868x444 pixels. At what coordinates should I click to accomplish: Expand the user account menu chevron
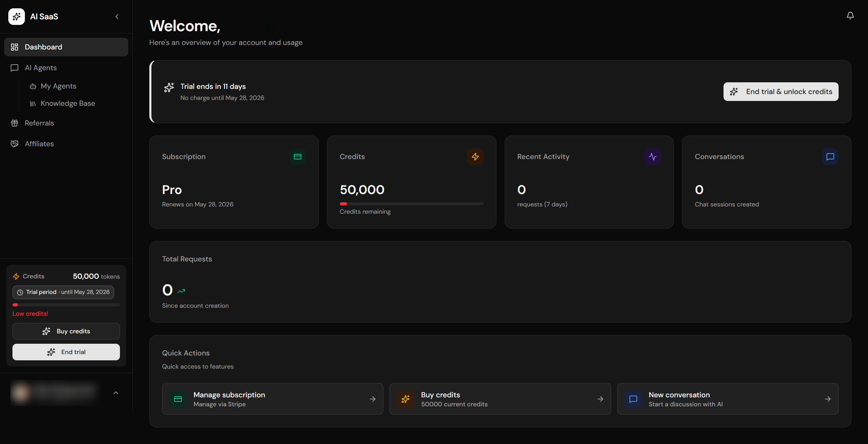[116, 393]
